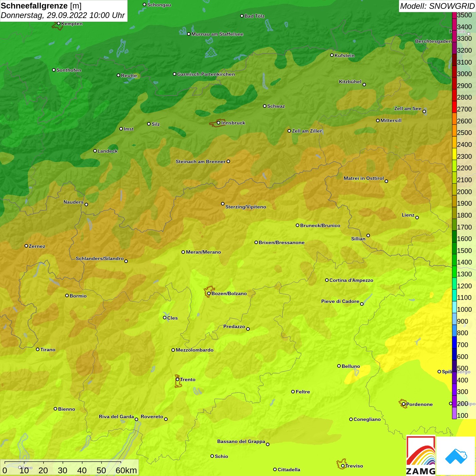This screenshot has height=476, width=476.
Task: Click the Zell am Ziller label
Action: (307, 131)
